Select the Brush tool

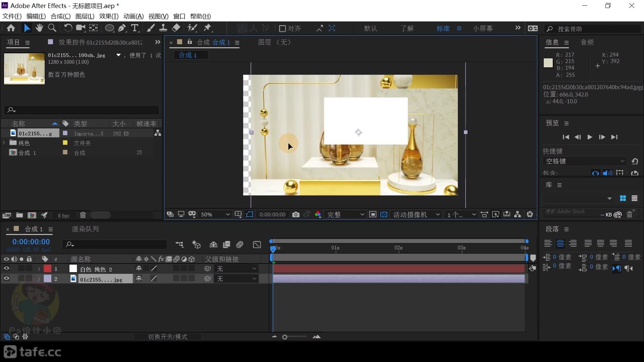[151, 28]
